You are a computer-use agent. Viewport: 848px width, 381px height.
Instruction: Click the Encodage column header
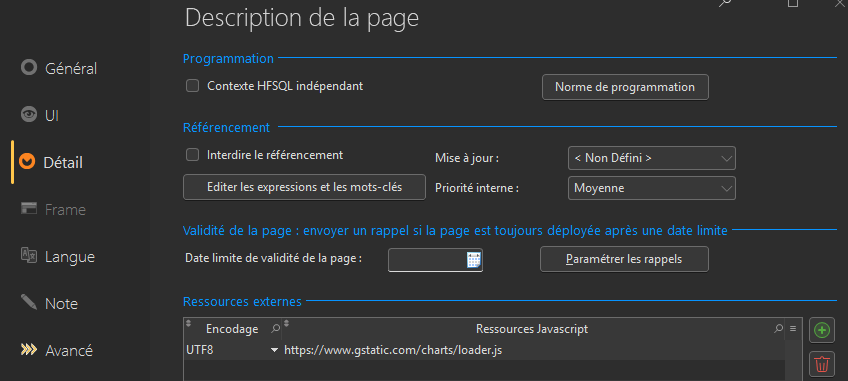tap(233, 329)
